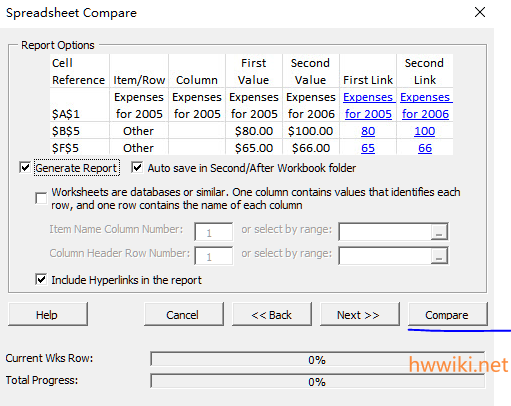Follow the 80 first link
This screenshot has height=406, width=511.
coord(368,131)
